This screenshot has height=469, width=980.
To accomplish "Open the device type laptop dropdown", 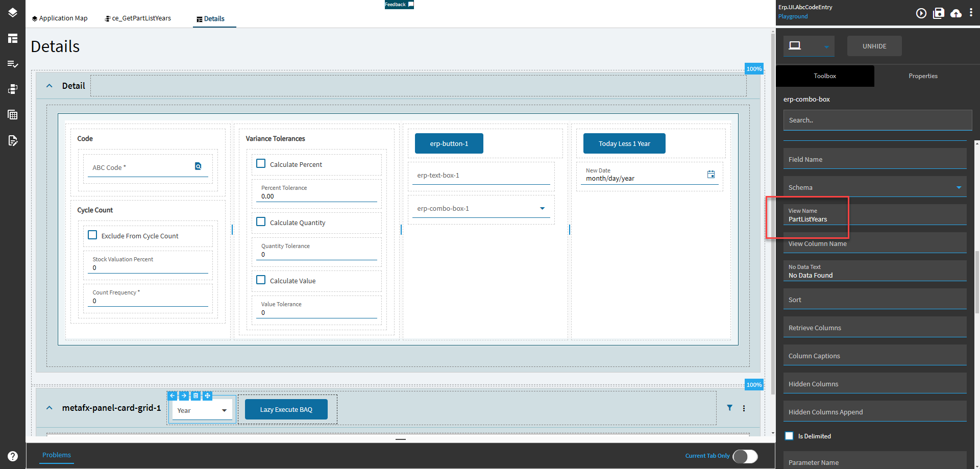I will [809, 46].
